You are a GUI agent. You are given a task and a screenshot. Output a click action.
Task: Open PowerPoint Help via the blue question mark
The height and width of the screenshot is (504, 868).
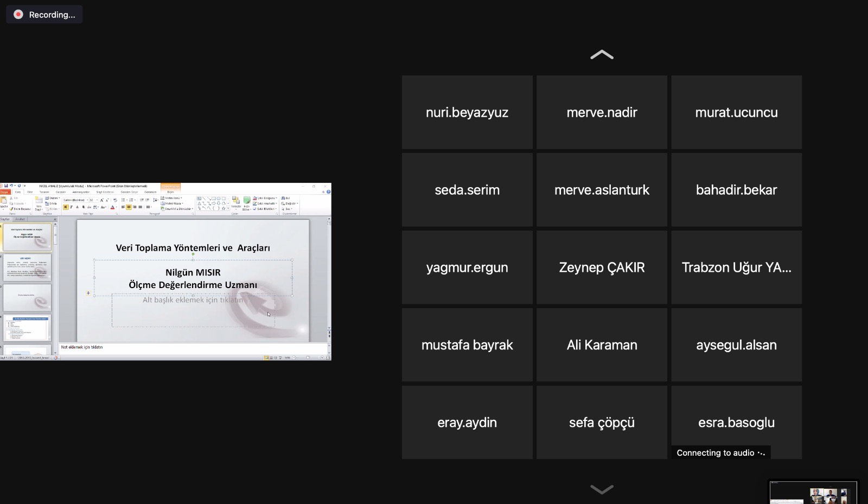click(x=328, y=192)
